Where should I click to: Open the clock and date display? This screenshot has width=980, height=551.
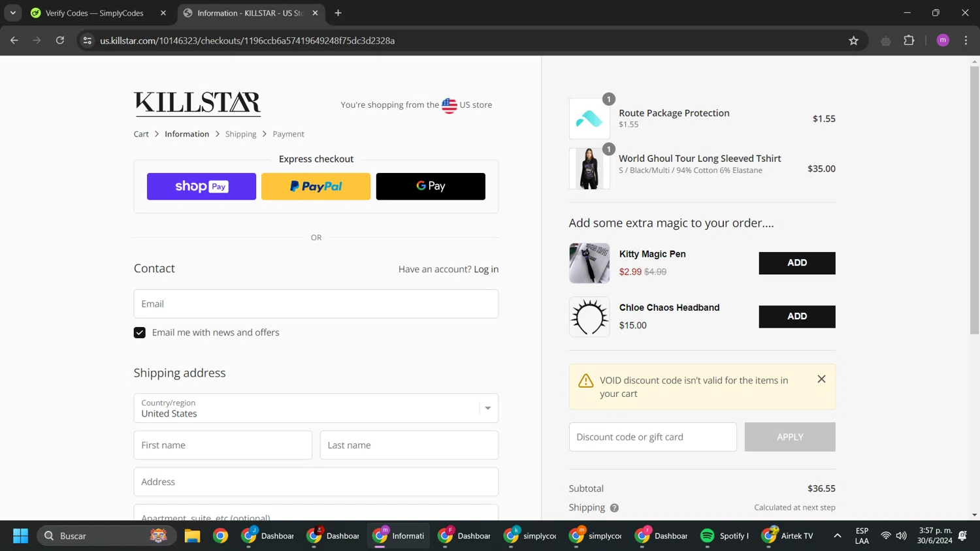point(934,536)
